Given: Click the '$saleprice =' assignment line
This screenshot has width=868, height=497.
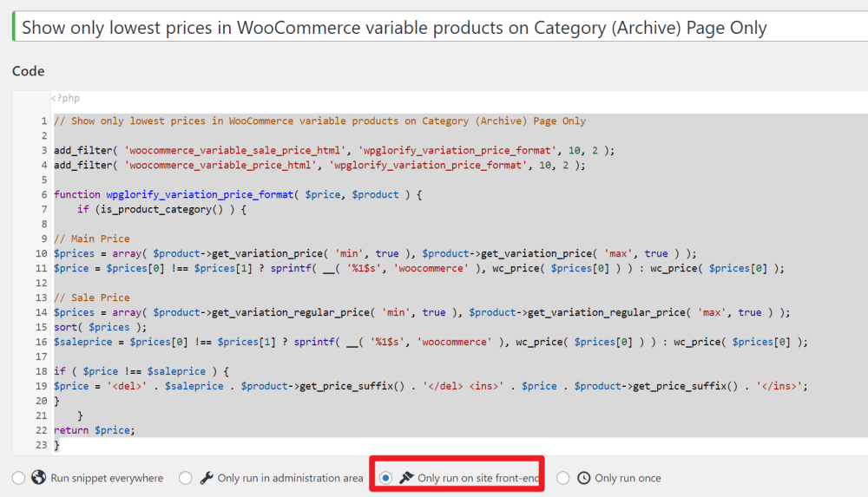Looking at the screenshot, I should point(431,342).
